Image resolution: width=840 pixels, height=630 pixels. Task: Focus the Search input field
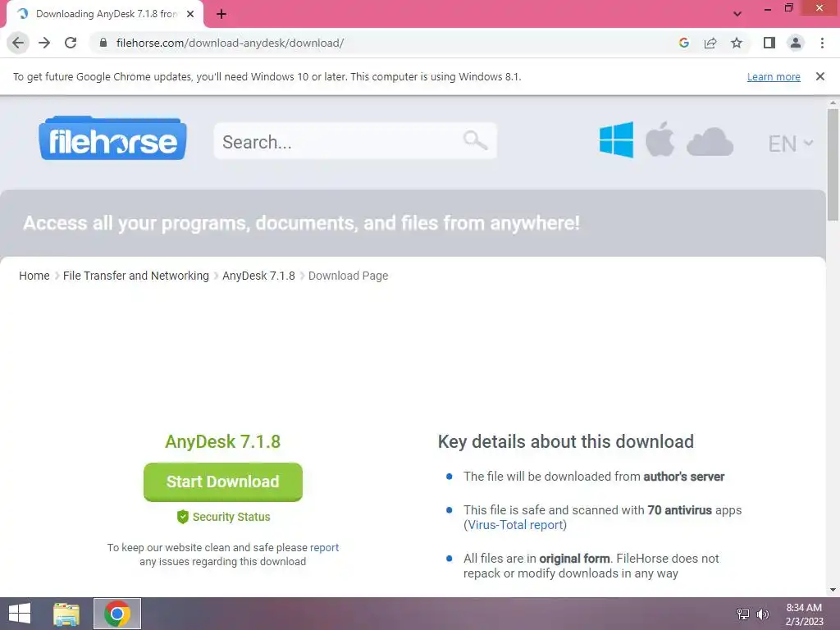tap(355, 141)
